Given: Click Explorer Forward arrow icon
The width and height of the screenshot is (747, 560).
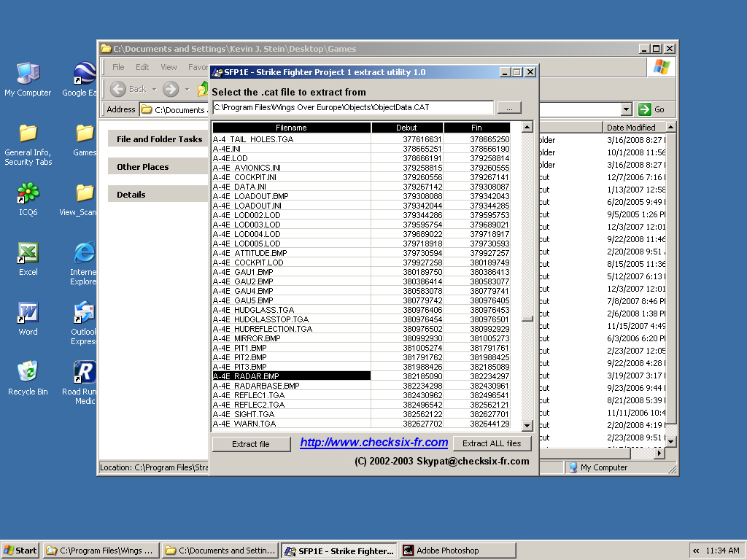Looking at the screenshot, I should click(171, 89).
